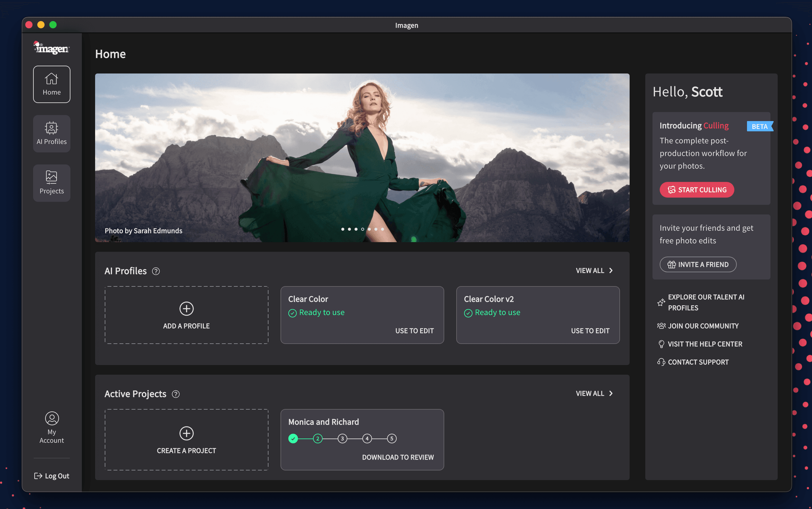Screen dimensions: 812x509
Task: Click people icon beside Join Our Community
Action: (661, 326)
